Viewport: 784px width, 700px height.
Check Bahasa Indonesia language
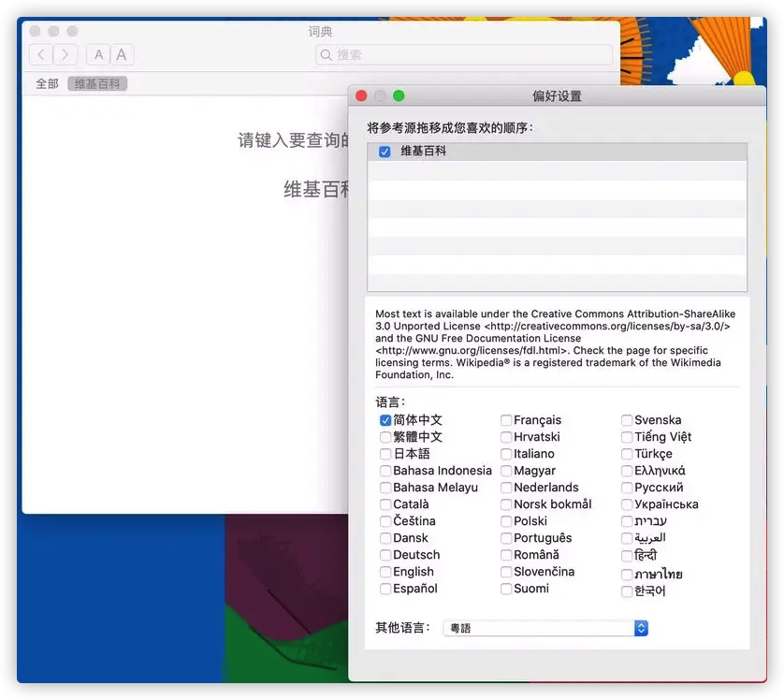pos(385,471)
